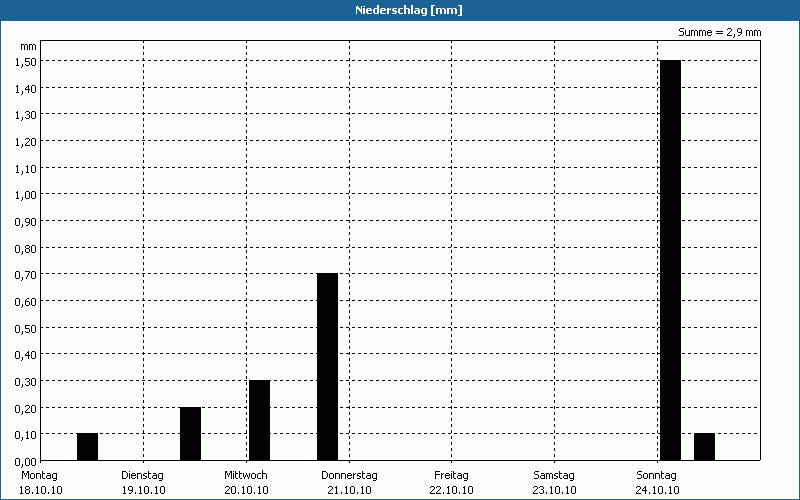Viewport: 800px width, 500px height.
Task: Select the Wednesday 0,30 mm bar
Action: [259, 420]
